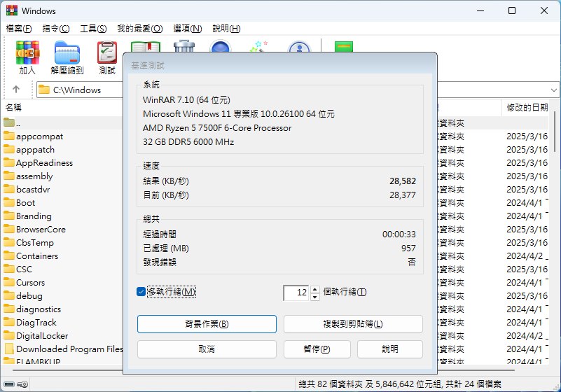The image size is (561, 392).
Task: Expand the address bar path dropdown
Action: pos(554,90)
